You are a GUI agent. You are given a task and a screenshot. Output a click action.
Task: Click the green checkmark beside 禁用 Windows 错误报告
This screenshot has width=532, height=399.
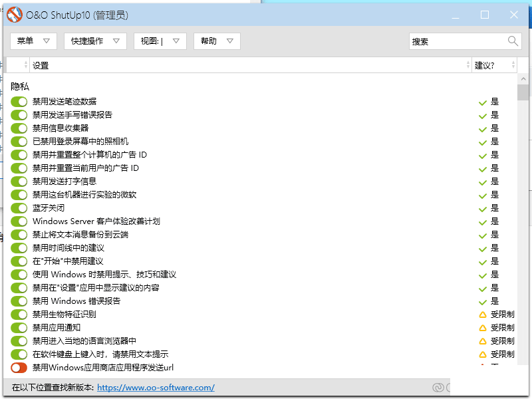(483, 302)
